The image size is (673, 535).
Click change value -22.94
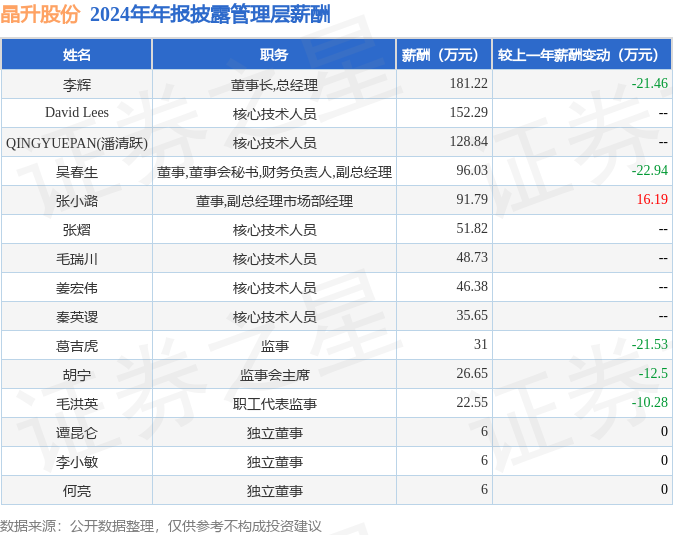point(649,170)
